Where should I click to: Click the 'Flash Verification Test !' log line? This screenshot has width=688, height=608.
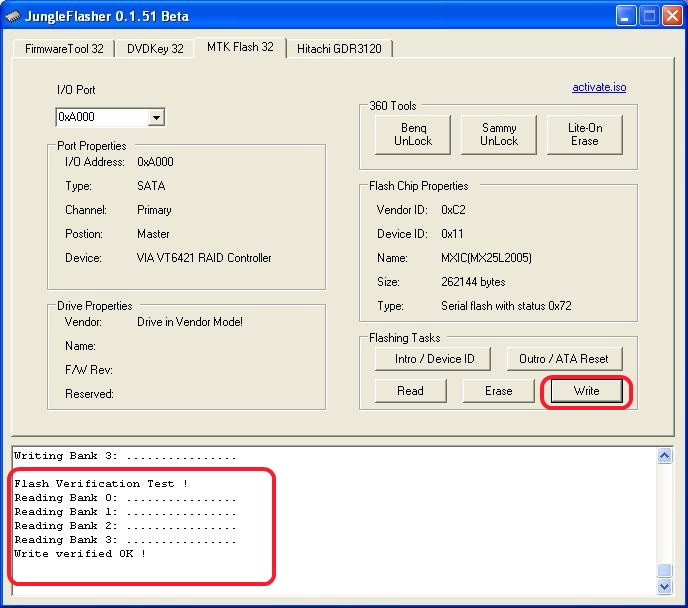coord(101,484)
